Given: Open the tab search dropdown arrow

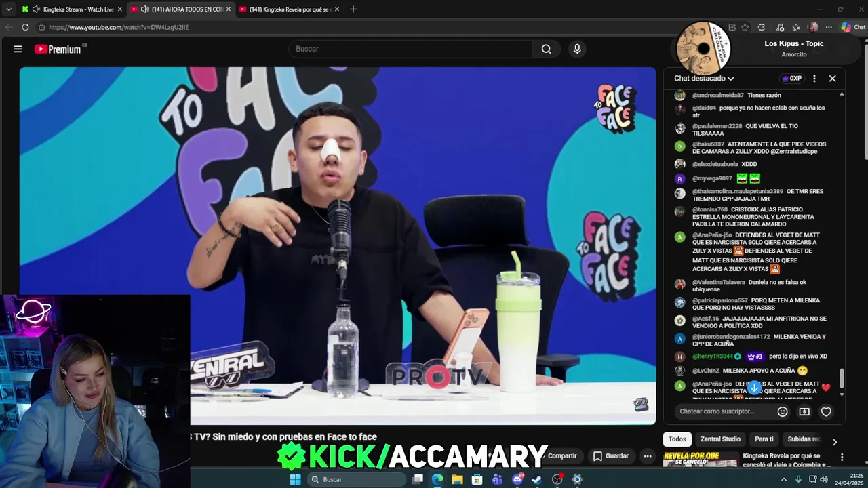Looking at the screenshot, I should pyautogui.click(x=8, y=9).
